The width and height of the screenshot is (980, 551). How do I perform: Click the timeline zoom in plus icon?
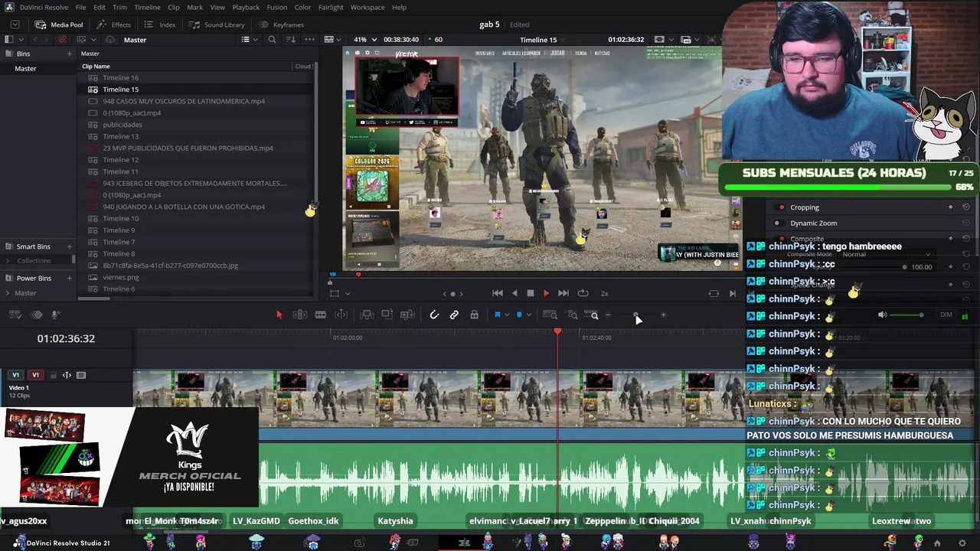(x=663, y=315)
